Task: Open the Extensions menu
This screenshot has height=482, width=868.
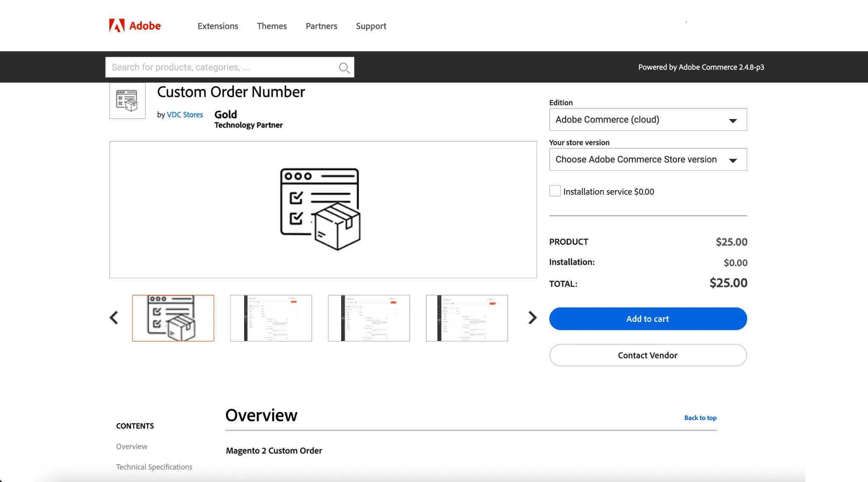Action: pyautogui.click(x=218, y=26)
